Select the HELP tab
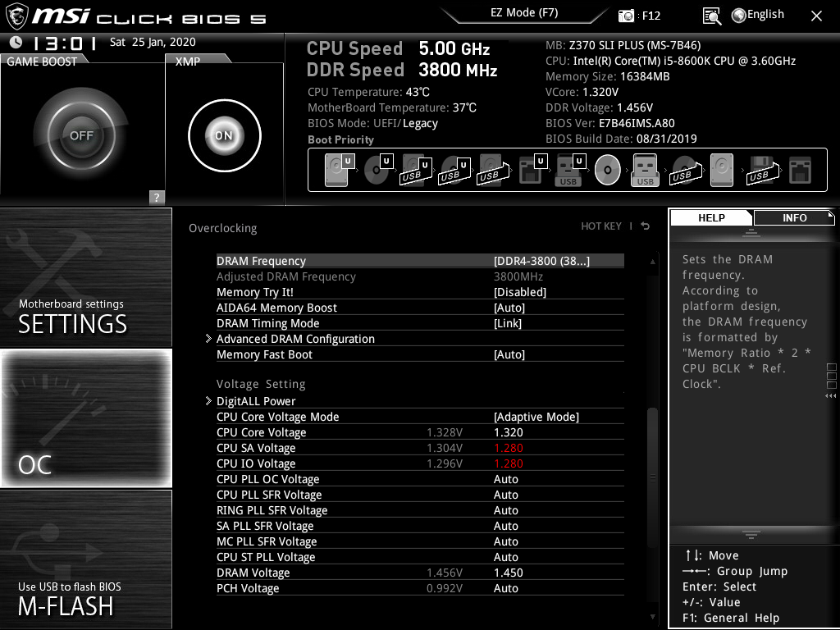 (x=711, y=217)
